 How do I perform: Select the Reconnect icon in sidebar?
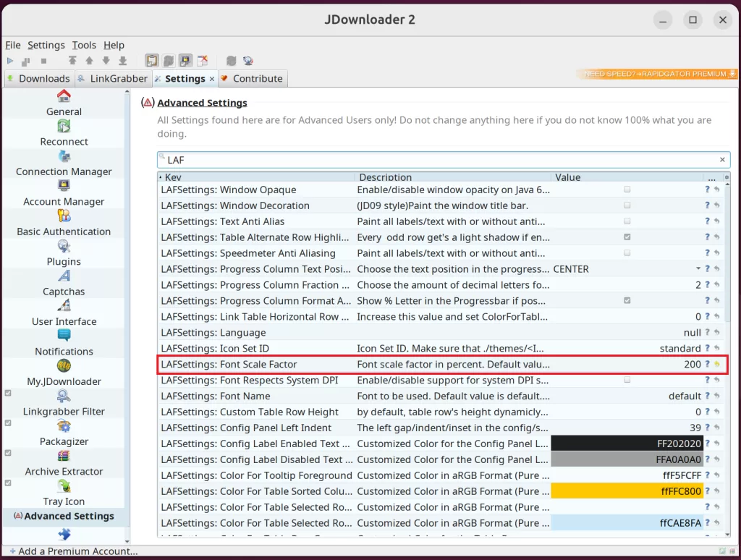pyautogui.click(x=64, y=127)
